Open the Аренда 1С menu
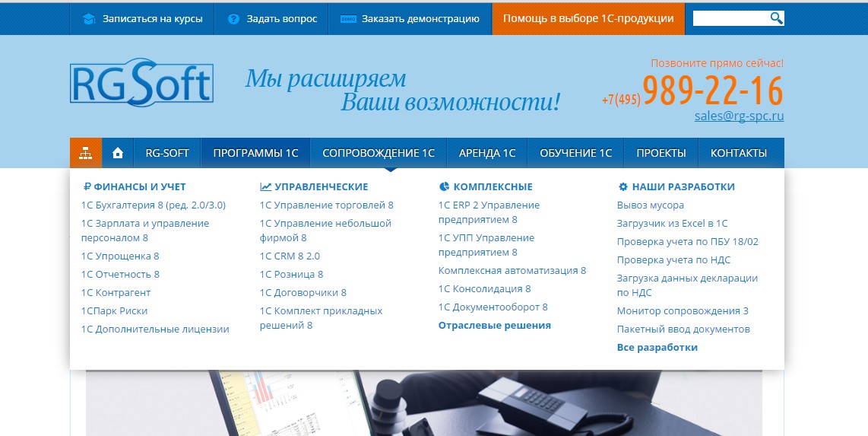 (x=487, y=153)
